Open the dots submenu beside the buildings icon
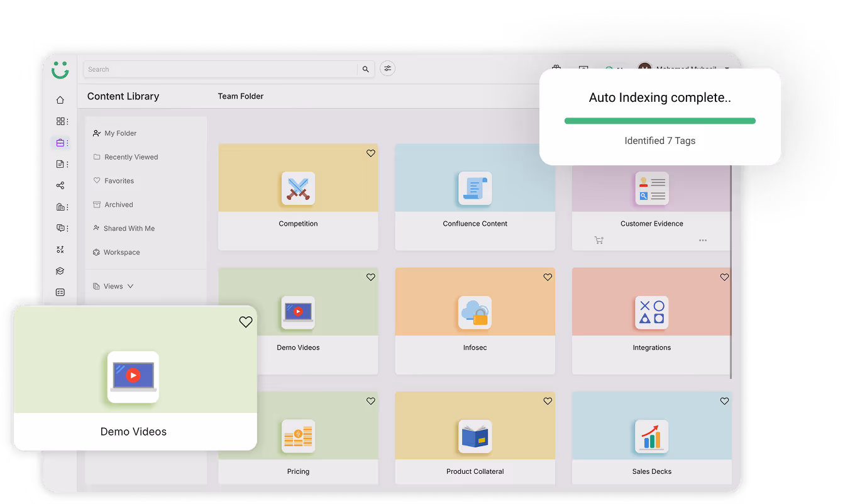The height and width of the screenshot is (504, 850). click(x=67, y=207)
